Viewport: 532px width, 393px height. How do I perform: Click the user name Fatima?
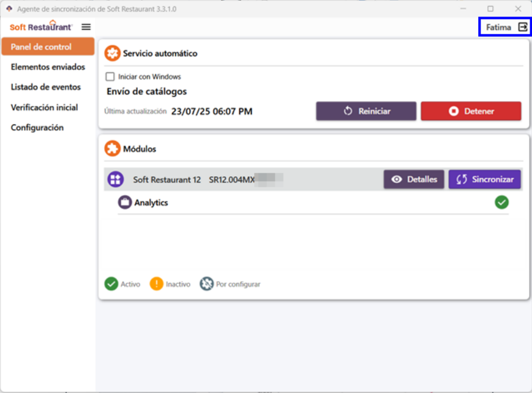click(498, 27)
